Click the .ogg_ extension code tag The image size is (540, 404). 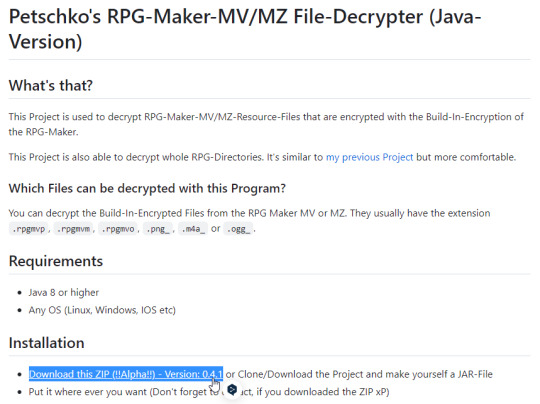tap(238, 229)
